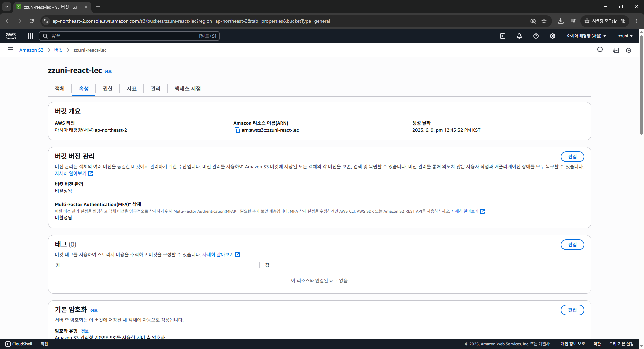The height and width of the screenshot is (349, 644).
Task: Open 약관 footer link
Action: point(597,344)
